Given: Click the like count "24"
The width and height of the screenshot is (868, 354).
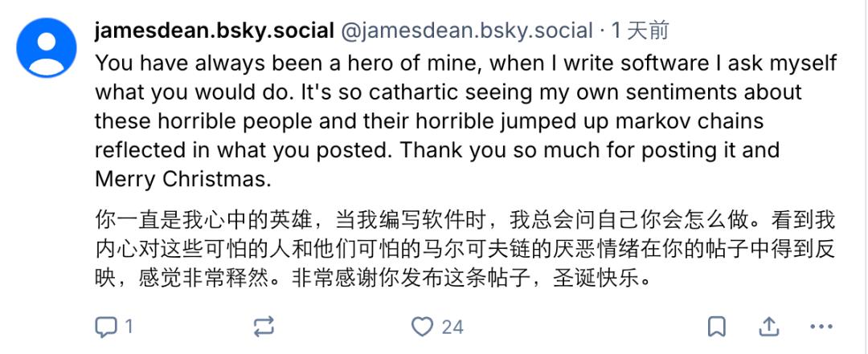Looking at the screenshot, I should click(452, 327).
